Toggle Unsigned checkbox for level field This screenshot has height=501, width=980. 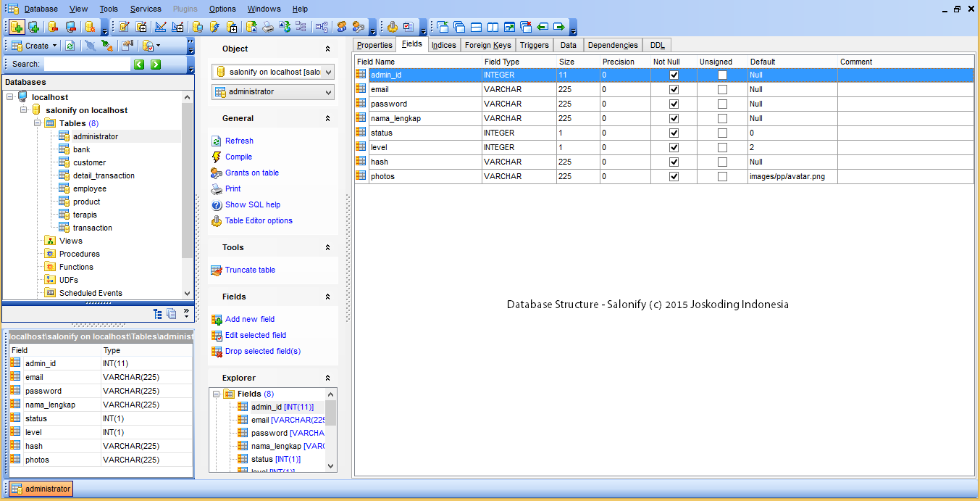coord(722,147)
